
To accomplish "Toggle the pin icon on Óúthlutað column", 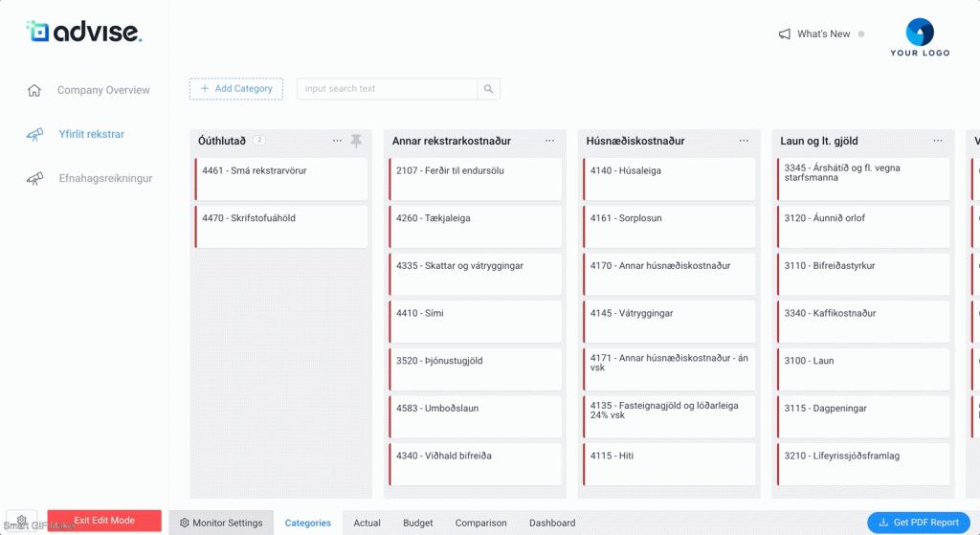I will pyautogui.click(x=356, y=141).
